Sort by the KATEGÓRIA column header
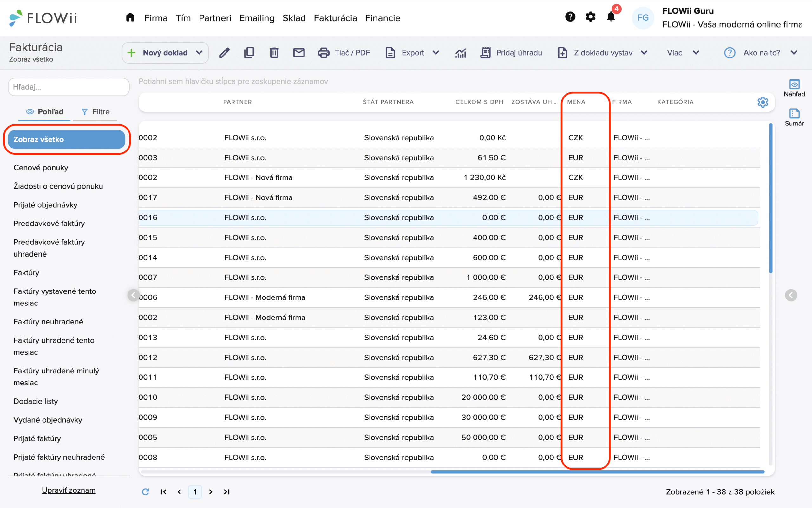 675,102
